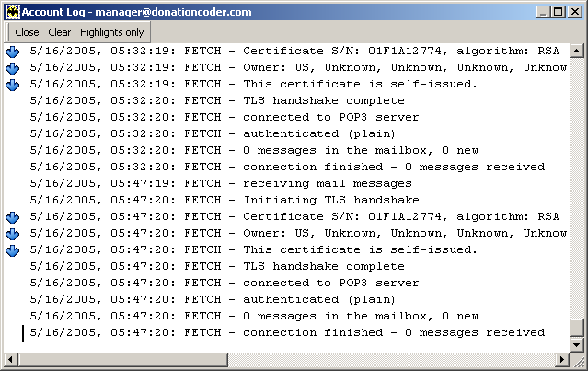Click the vertical scrollbar down arrow
The image size is (588, 371).
tap(576, 344)
